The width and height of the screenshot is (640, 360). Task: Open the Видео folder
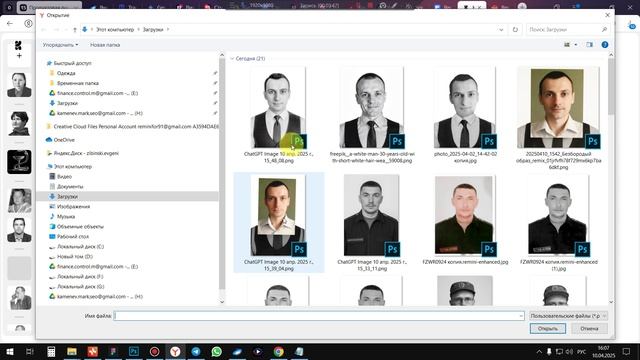[x=64, y=177]
